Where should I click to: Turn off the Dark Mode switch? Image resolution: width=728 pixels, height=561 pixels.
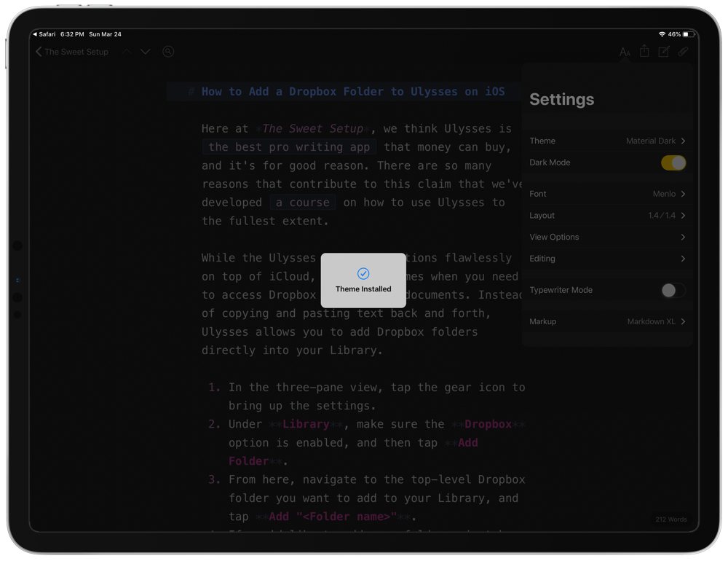pos(673,162)
